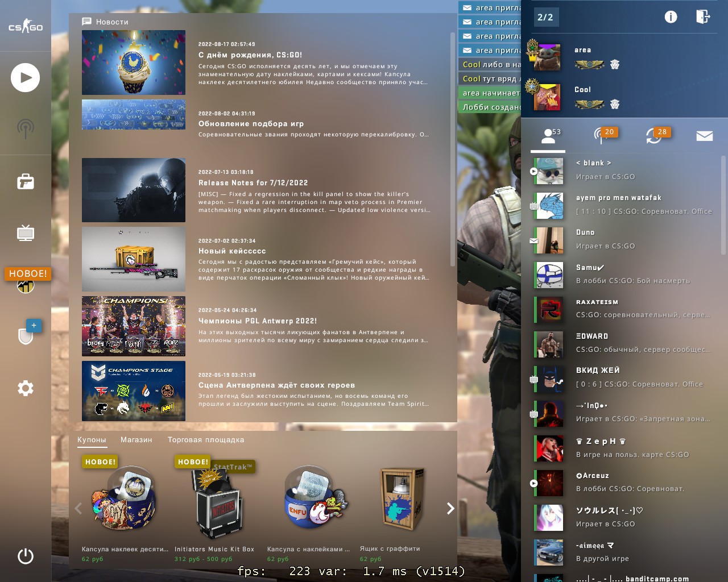
Task: Open the inventory briefcase icon
Action: 26,182
